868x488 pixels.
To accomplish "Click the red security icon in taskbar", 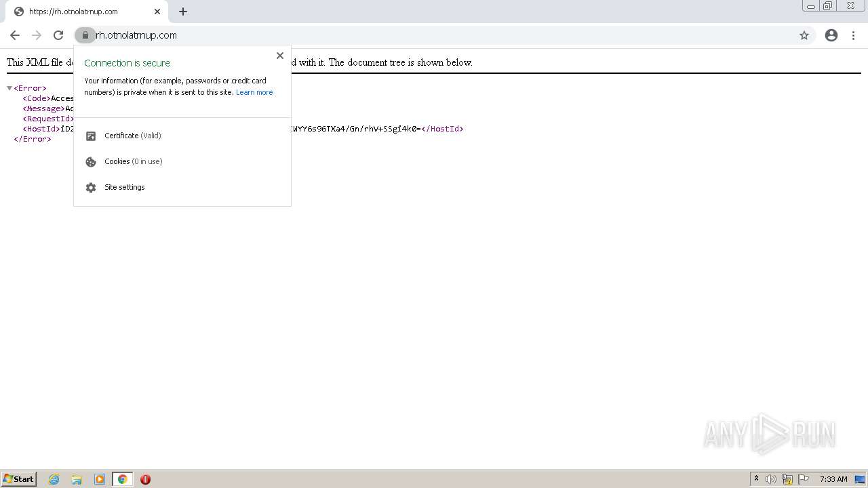I will [x=145, y=479].
